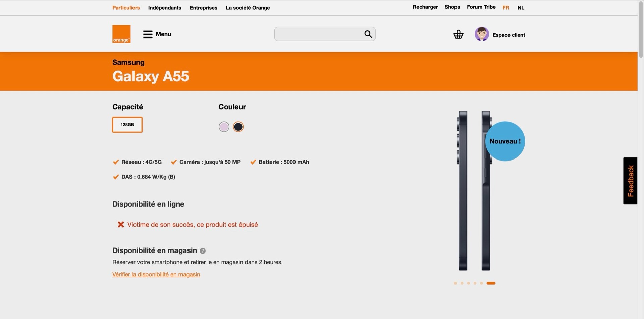Open the Entreprises tab

click(x=204, y=8)
